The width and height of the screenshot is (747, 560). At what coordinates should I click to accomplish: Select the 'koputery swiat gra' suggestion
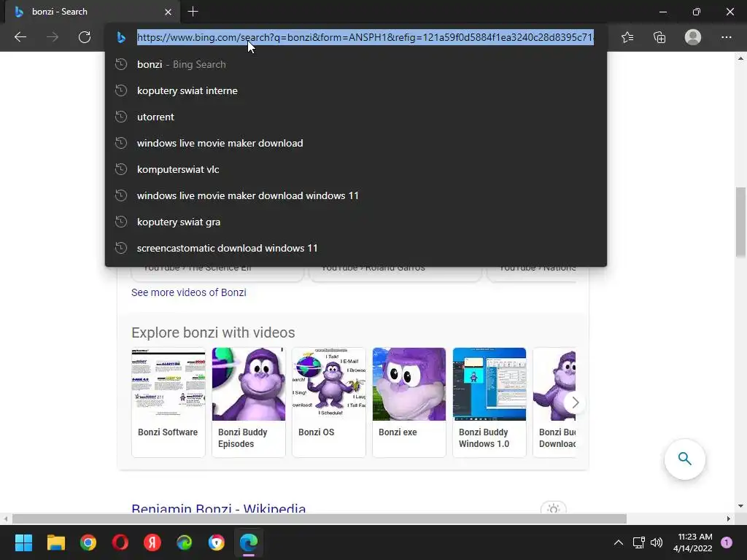[356, 222]
